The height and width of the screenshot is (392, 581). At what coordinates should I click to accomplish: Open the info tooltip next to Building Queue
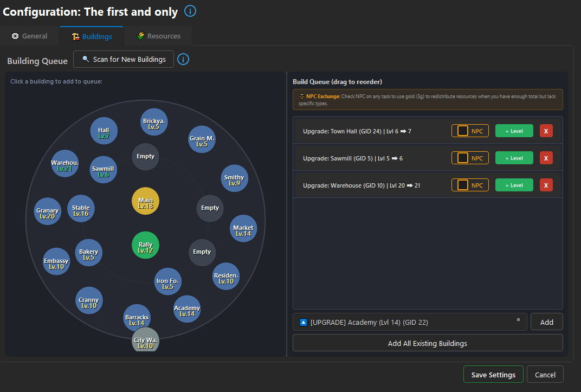(x=183, y=59)
